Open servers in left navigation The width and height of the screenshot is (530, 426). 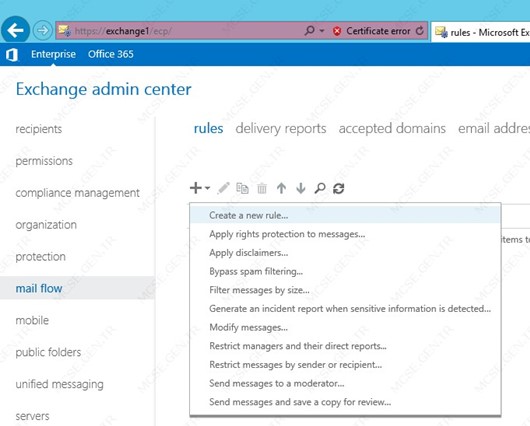32,416
